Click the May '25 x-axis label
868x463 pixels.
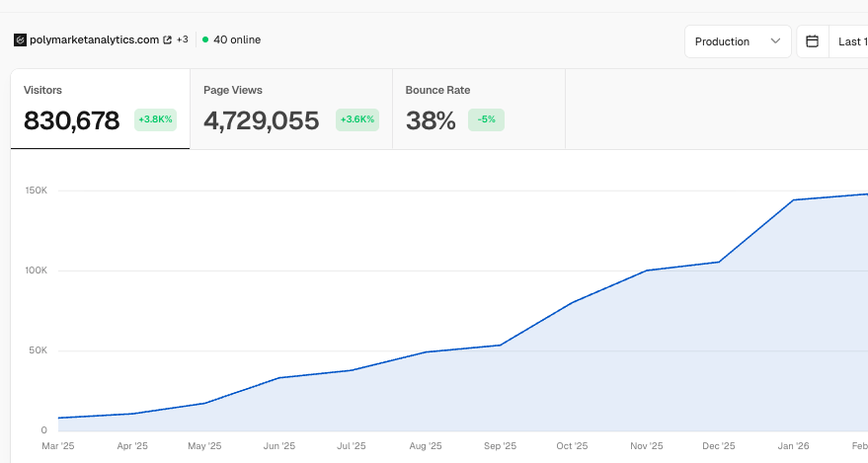point(204,446)
